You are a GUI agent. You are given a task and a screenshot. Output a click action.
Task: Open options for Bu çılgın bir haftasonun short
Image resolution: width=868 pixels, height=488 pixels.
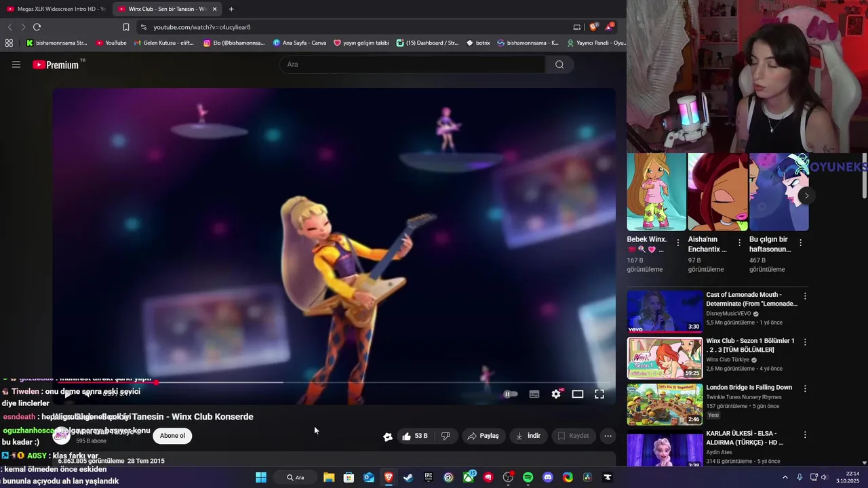pos(800,243)
